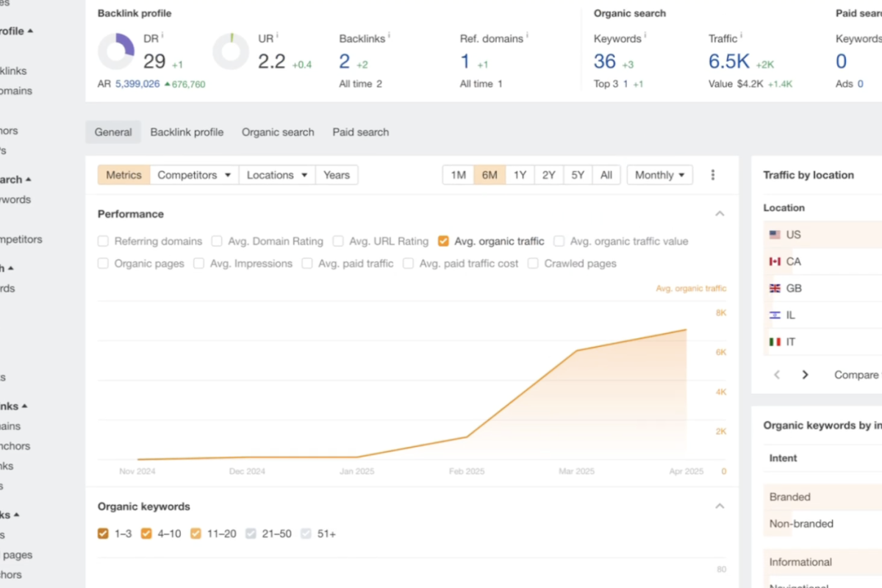Viewport: 882px width, 588px height.
Task: Toggle the 21–50 organic keywords checkbox
Action: click(251, 534)
